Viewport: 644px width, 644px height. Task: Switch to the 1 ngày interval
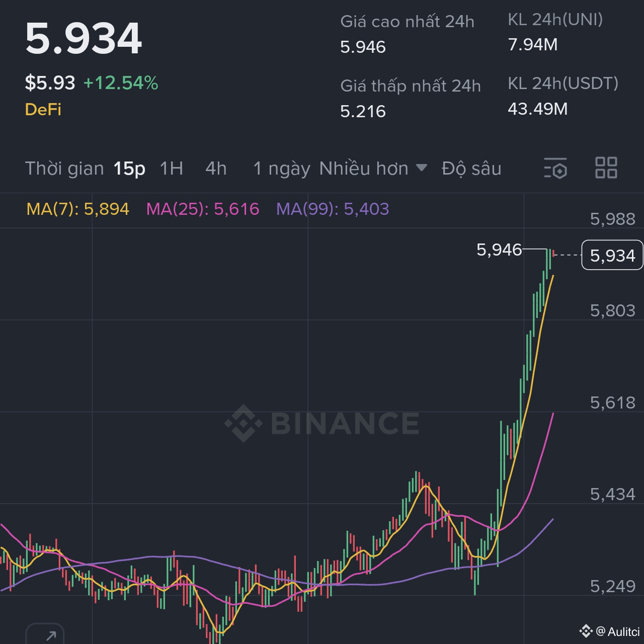coord(282,169)
